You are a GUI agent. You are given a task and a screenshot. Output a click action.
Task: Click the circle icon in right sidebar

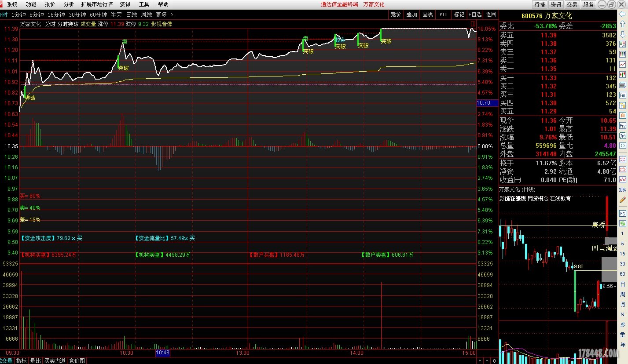pyautogui.click(x=623, y=146)
